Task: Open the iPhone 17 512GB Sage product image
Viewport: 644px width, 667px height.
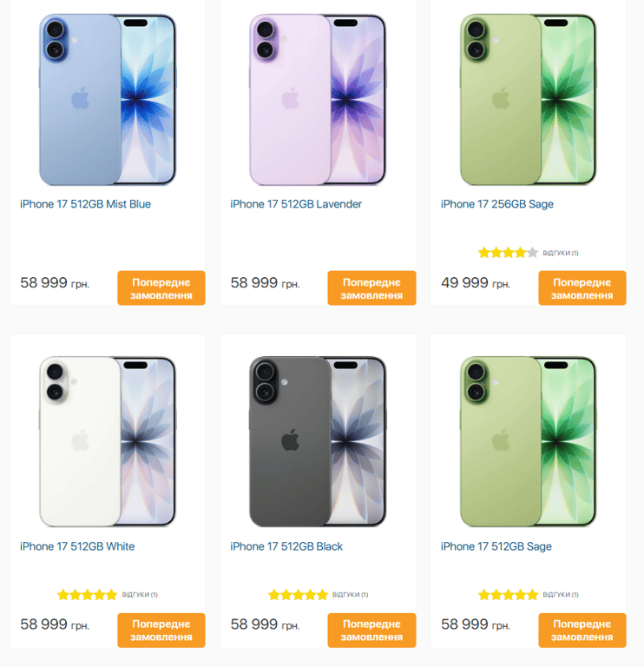Action: [528, 441]
